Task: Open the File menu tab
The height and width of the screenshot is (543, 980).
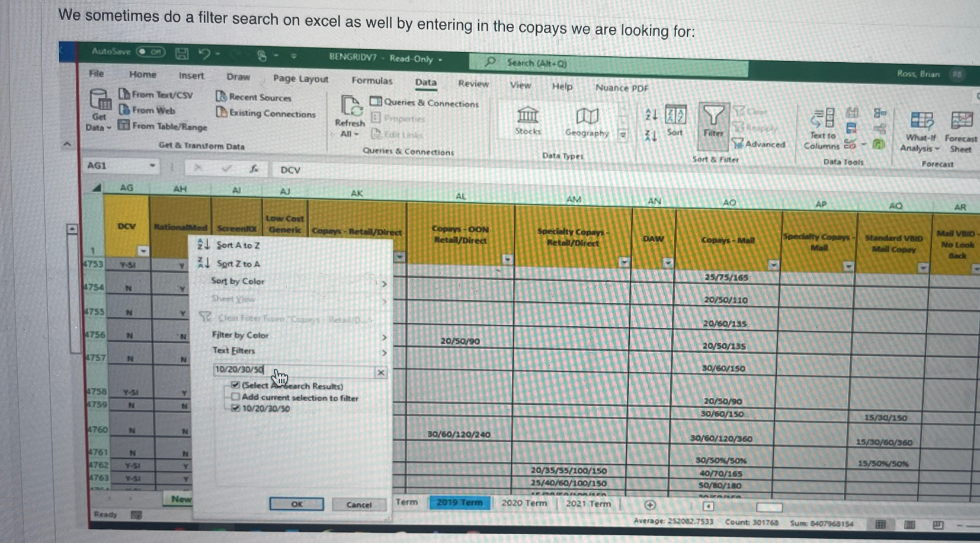Action: [97, 74]
